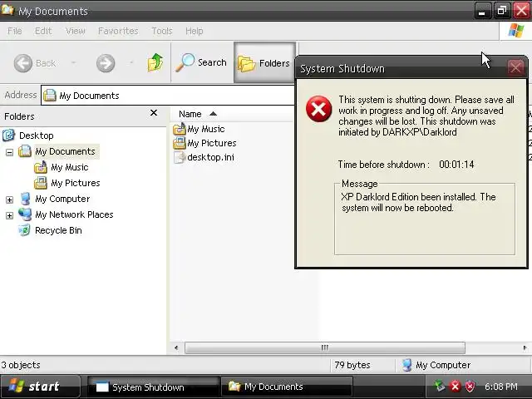Click the red security shield tray icon
This screenshot has height=399, width=532.
470,386
